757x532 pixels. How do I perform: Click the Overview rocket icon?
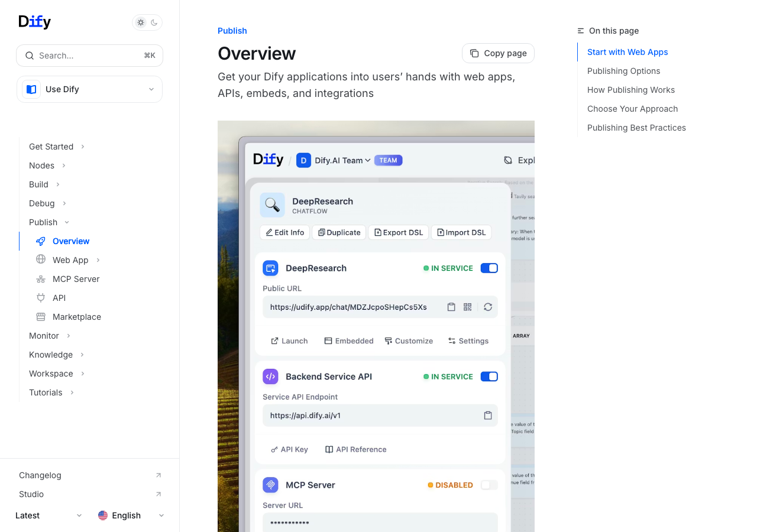tap(41, 241)
